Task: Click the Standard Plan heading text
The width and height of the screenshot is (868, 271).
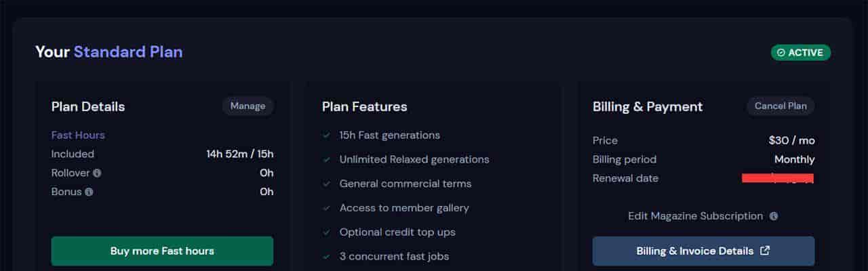Action: 127,52
